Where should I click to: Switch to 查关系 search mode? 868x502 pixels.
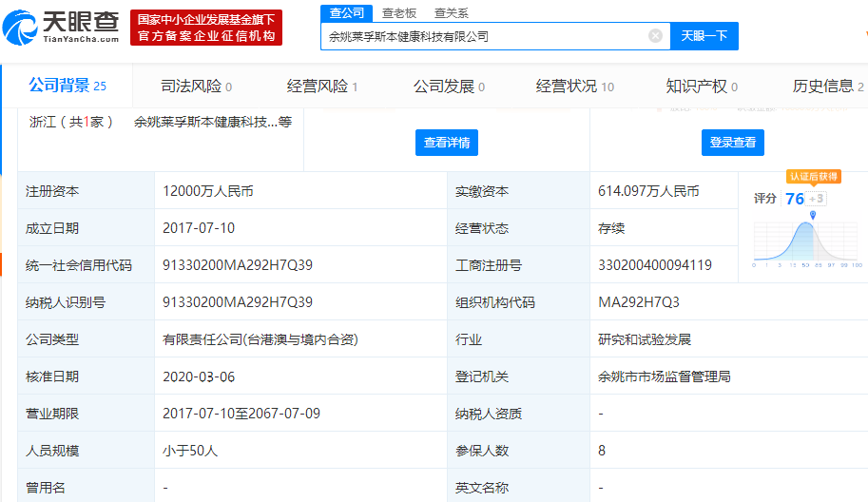[451, 13]
